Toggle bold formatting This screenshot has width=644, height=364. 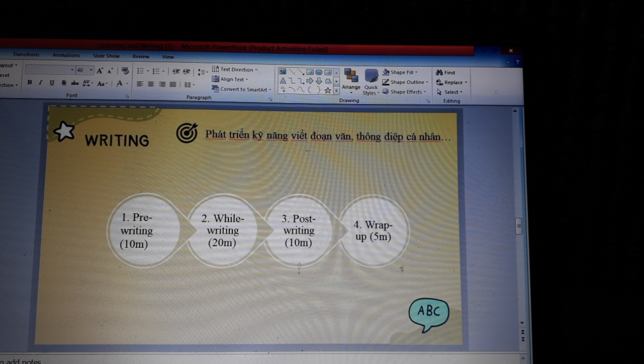coord(30,82)
